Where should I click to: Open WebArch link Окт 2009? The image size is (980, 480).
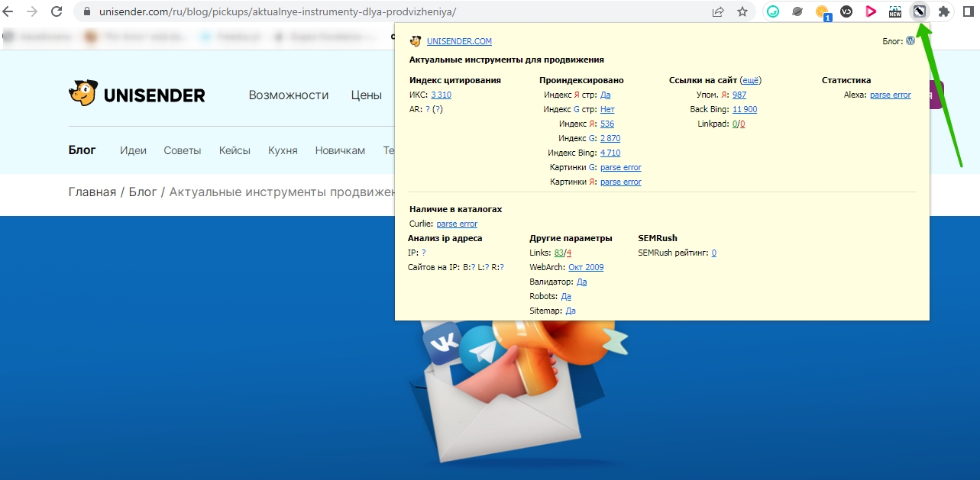(586, 267)
